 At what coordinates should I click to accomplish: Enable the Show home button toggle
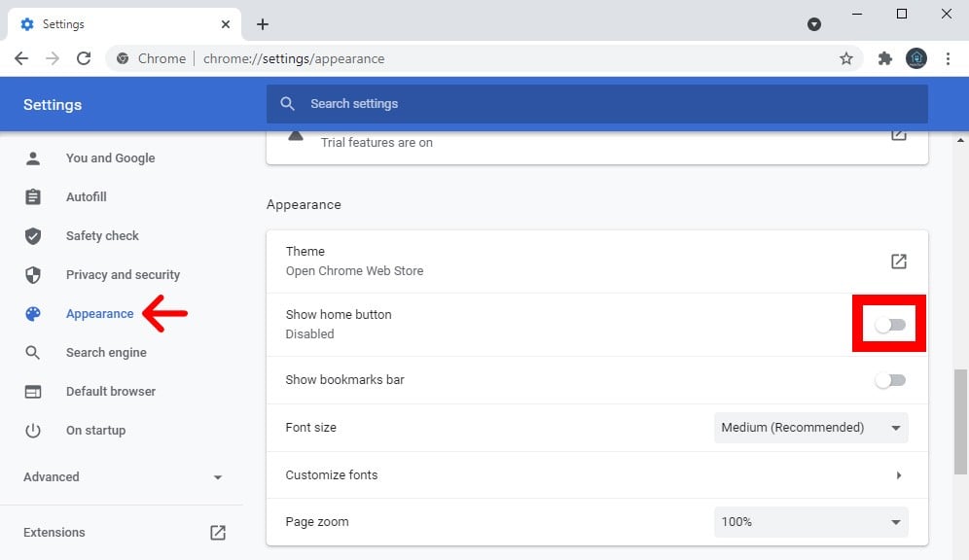click(x=890, y=325)
